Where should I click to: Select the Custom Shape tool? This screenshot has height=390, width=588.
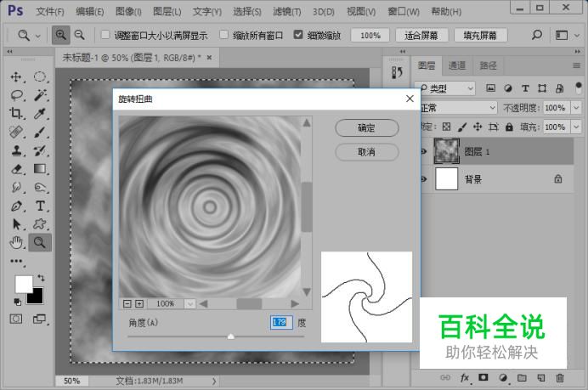point(40,224)
